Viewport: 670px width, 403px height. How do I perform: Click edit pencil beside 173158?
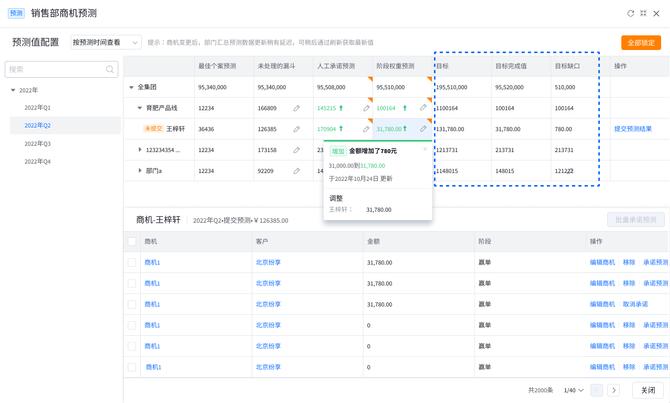pos(296,150)
